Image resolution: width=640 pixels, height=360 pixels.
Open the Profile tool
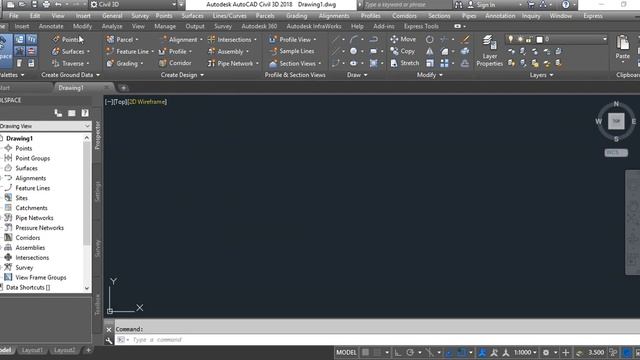coord(175,51)
